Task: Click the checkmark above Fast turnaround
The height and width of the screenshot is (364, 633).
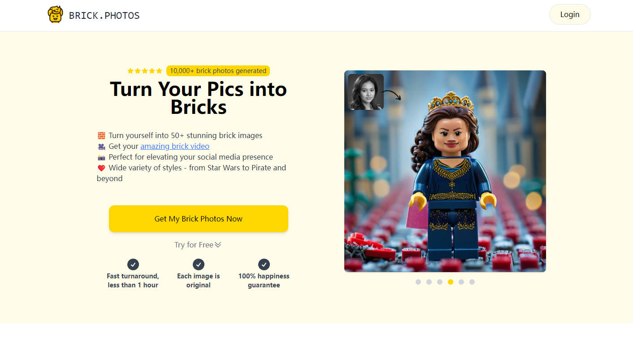Action: (x=133, y=264)
